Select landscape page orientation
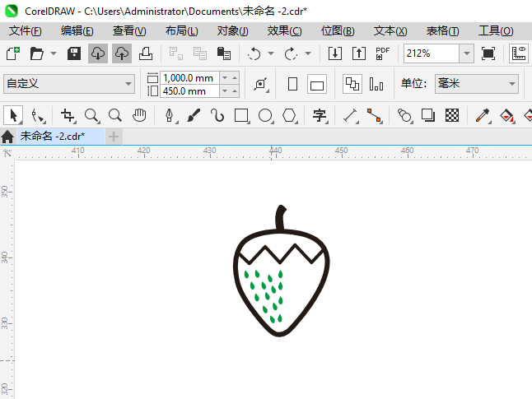Image resolution: width=532 pixels, height=399 pixels. pos(317,84)
